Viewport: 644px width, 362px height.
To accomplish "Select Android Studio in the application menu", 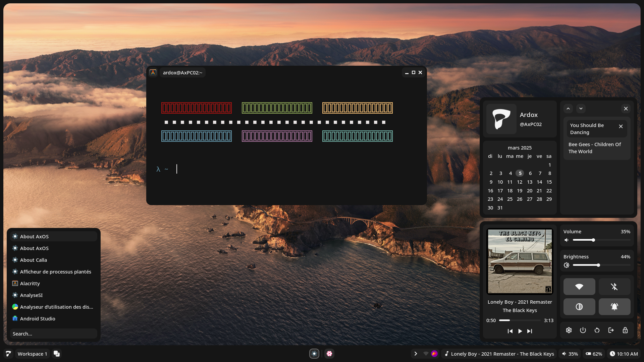I will pyautogui.click(x=38, y=318).
